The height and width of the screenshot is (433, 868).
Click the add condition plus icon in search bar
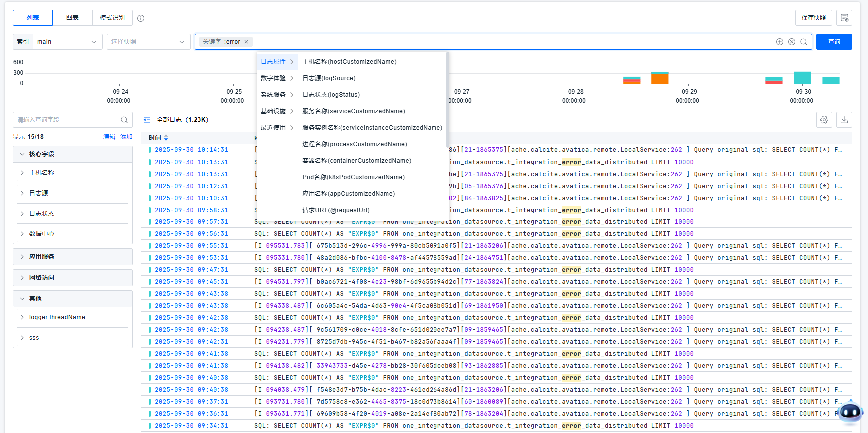[779, 42]
